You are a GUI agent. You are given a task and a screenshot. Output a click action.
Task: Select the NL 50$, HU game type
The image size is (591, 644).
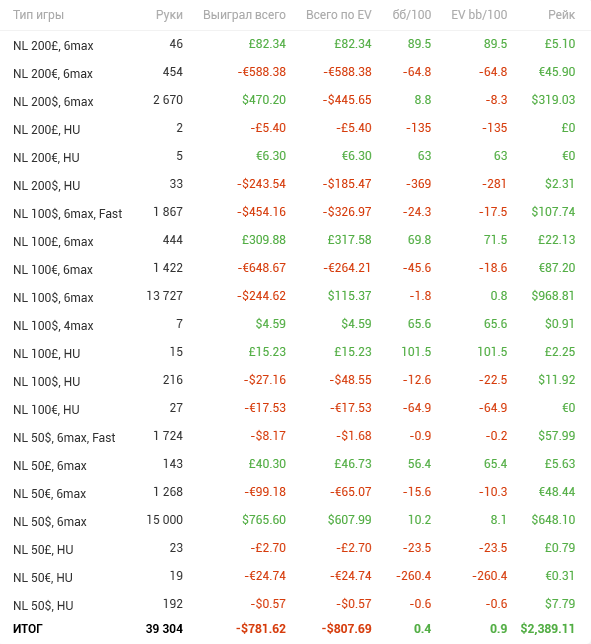43,605
